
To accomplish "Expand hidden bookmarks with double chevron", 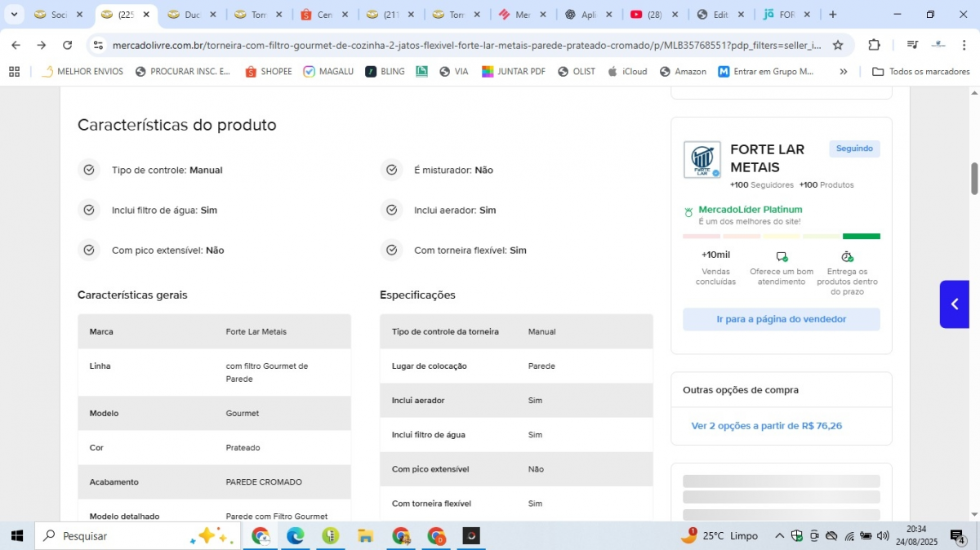I will pos(844,72).
